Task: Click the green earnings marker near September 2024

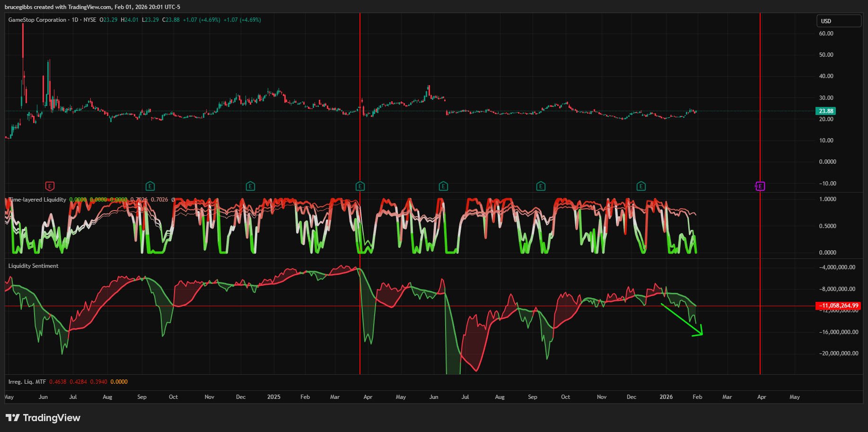Action: (x=150, y=186)
